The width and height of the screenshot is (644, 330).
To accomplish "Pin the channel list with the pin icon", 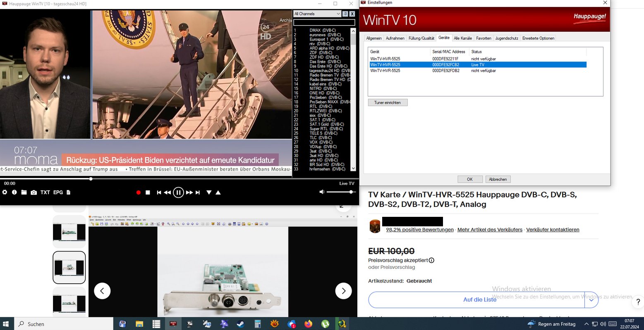I will click(x=345, y=14).
